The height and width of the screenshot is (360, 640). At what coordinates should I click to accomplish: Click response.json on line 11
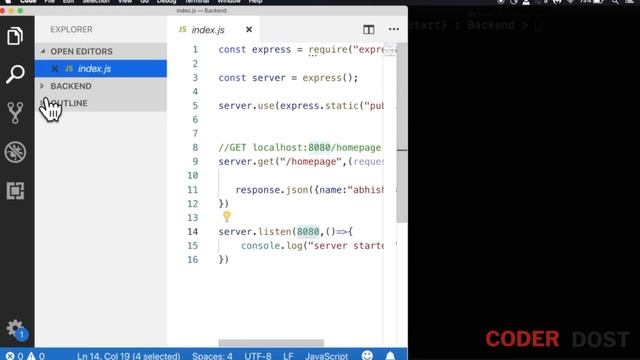pos(272,190)
